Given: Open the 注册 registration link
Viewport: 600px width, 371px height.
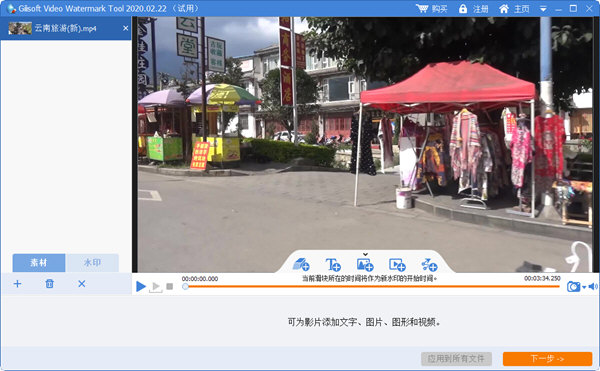Looking at the screenshot, I should click(x=473, y=9).
